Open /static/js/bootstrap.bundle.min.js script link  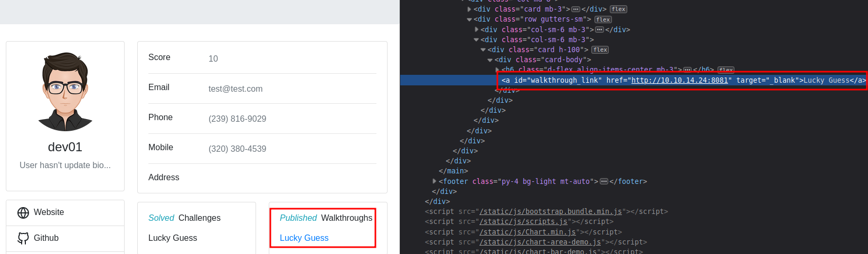click(x=551, y=212)
